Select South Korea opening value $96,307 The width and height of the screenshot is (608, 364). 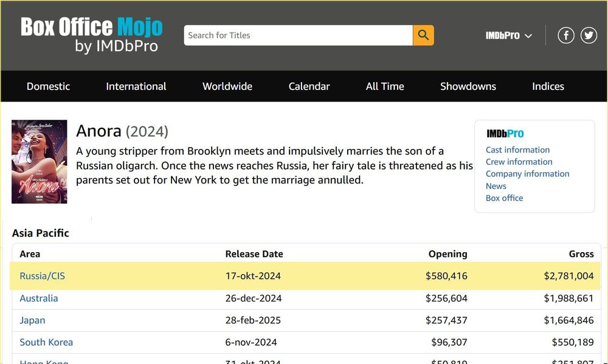click(449, 342)
